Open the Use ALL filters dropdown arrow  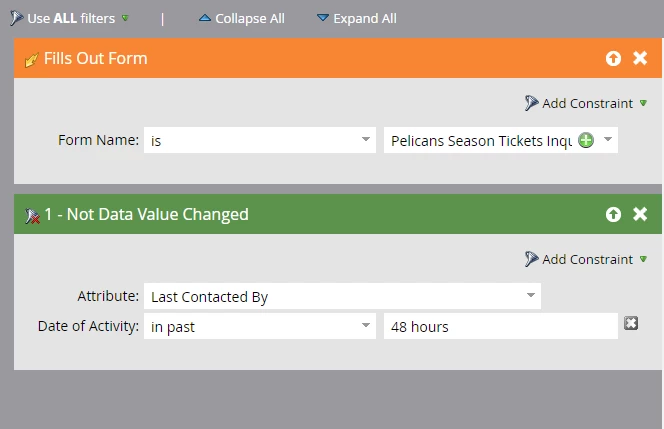(x=125, y=19)
